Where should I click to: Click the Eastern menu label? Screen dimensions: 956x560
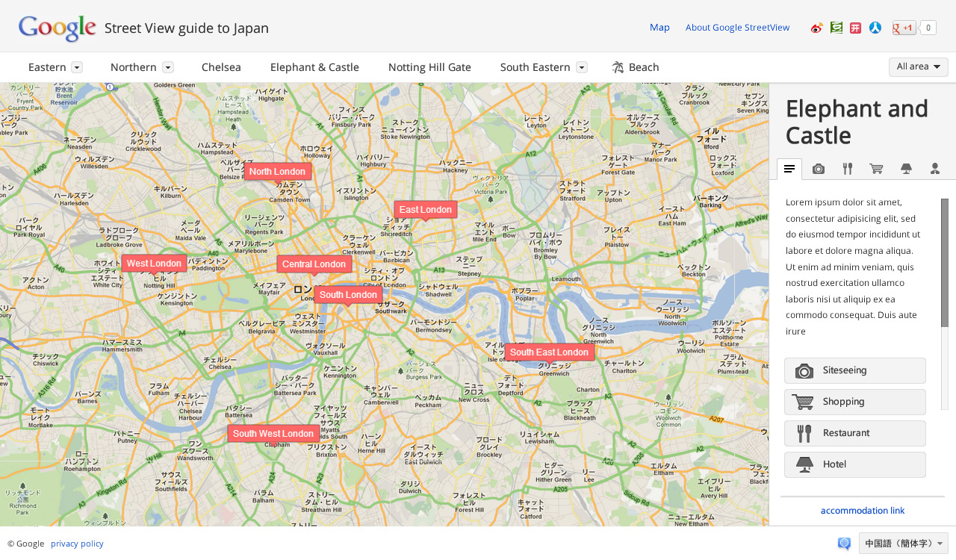[47, 67]
